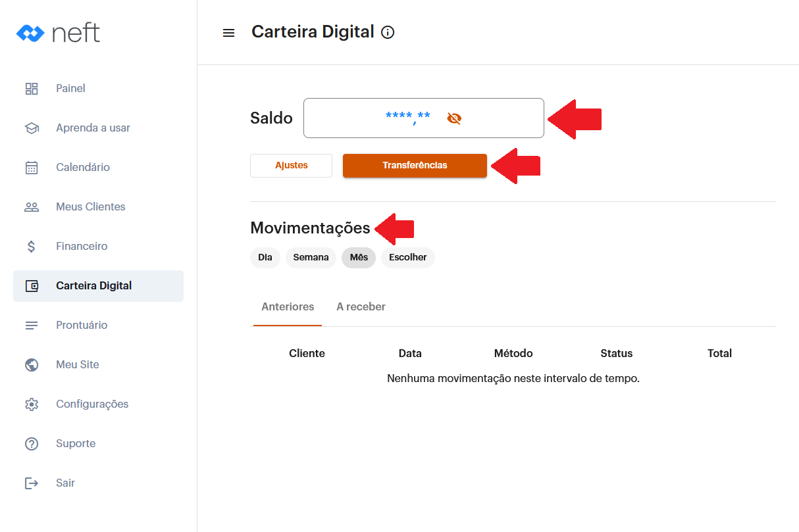The image size is (799, 532).
Task: Click the Meus Clientes people icon
Action: (32, 207)
